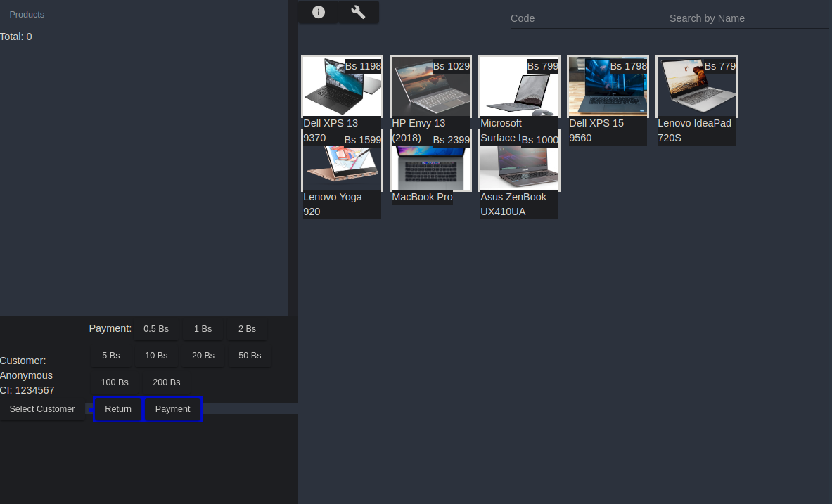
Task: Click the Products heading
Action: (x=27, y=14)
